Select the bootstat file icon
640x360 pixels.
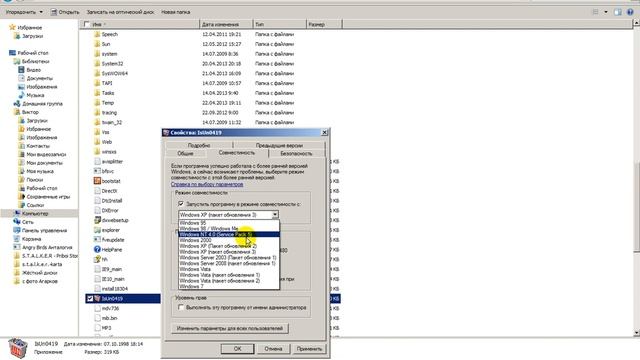97,181
